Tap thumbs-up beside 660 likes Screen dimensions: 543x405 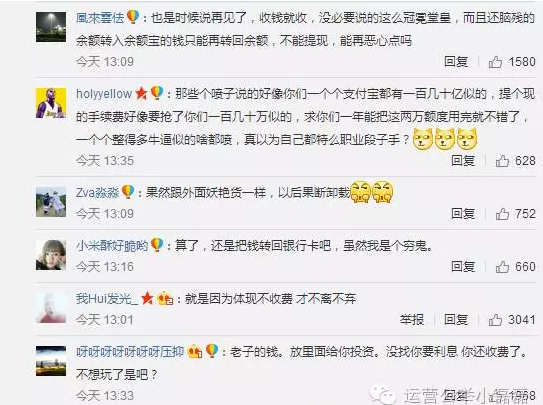click(x=502, y=267)
